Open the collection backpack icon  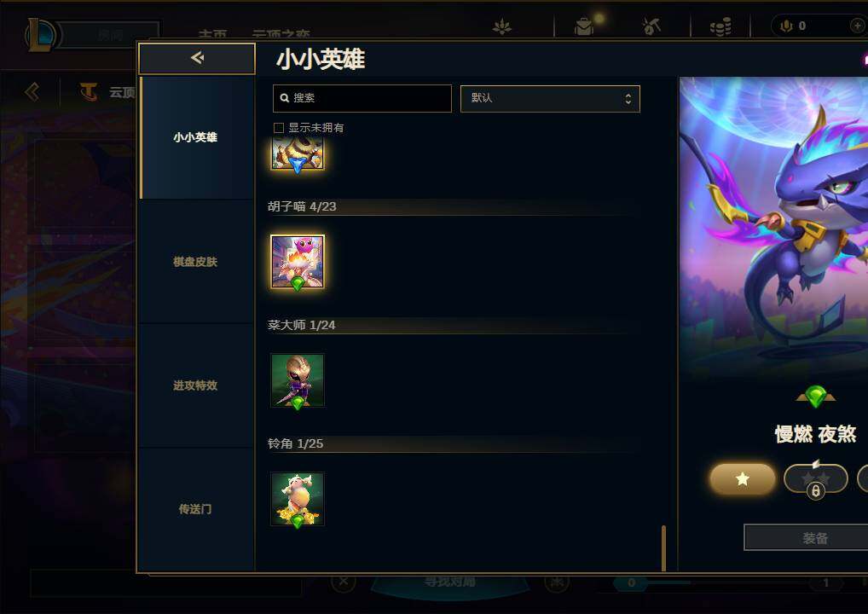583,26
